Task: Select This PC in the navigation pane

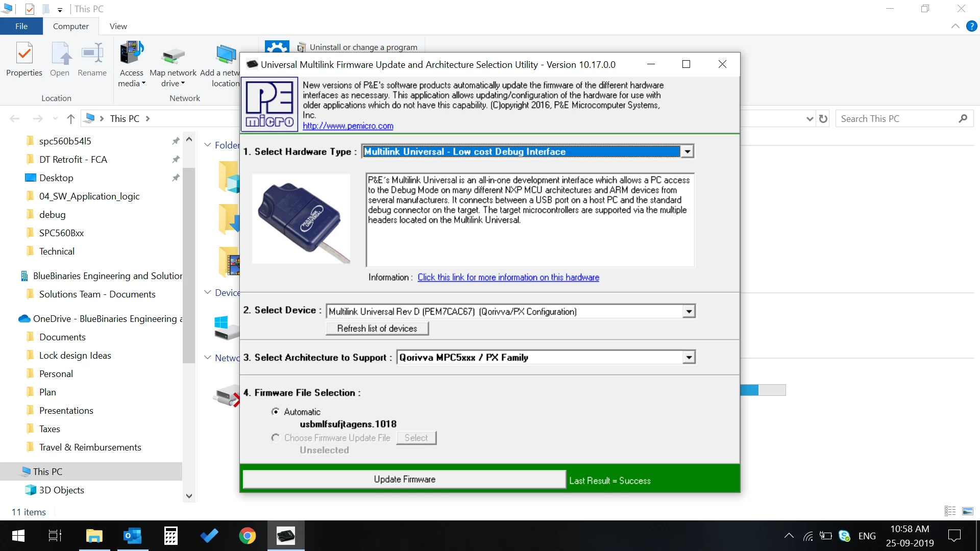Action: [x=47, y=471]
